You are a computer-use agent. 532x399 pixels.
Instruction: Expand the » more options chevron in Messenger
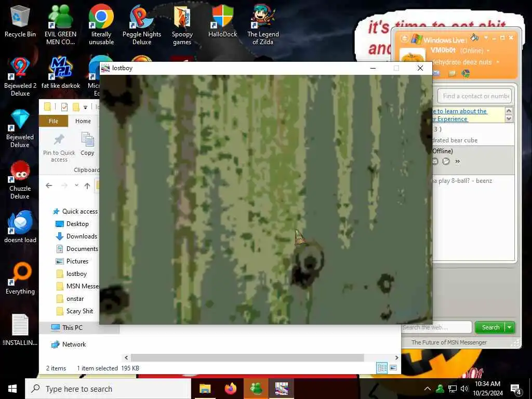[x=458, y=162]
